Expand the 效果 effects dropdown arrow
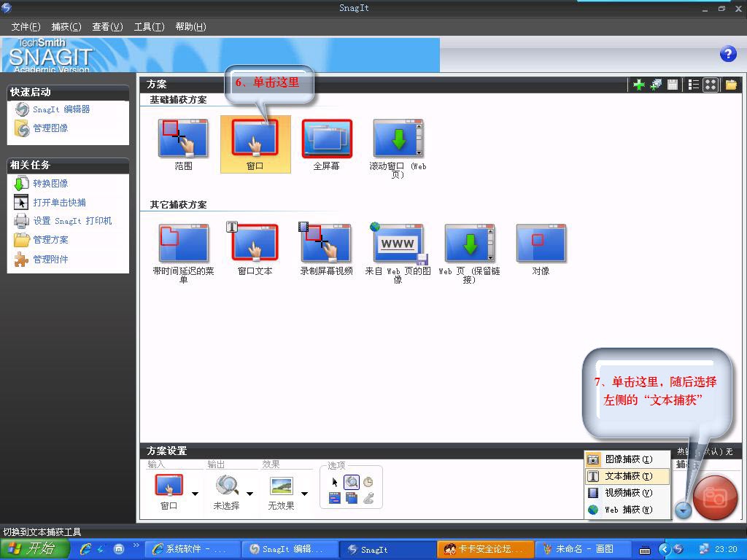 pos(304,494)
